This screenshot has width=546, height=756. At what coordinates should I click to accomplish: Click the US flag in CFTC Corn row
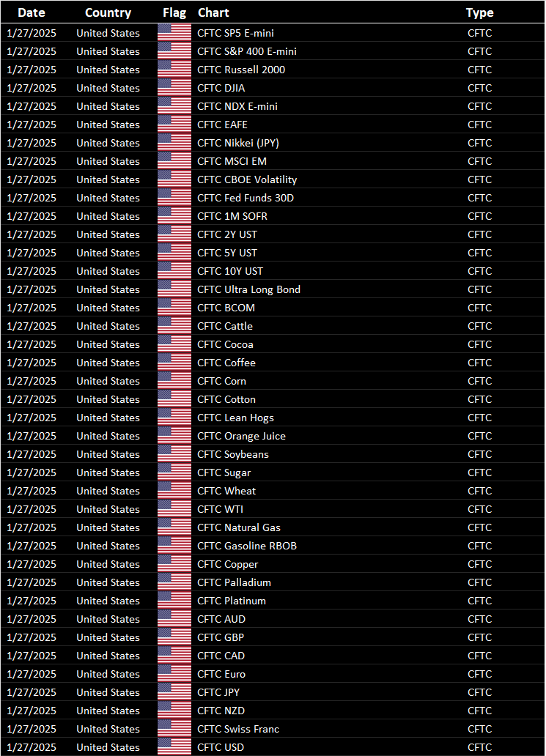(174, 381)
